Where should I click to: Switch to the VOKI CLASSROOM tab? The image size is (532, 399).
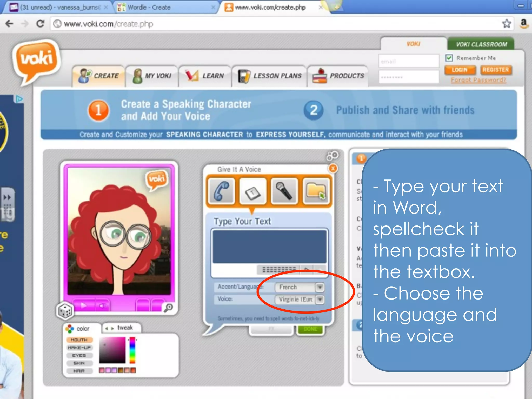481,44
